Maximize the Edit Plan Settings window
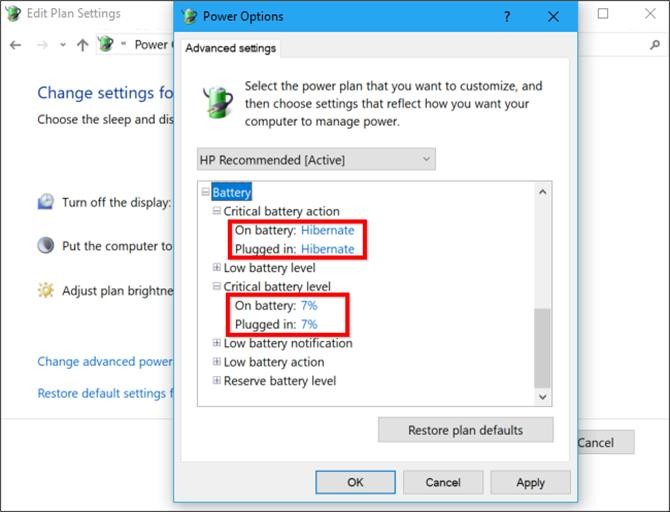Viewport: 670px width, 512px height. [603, 14]
